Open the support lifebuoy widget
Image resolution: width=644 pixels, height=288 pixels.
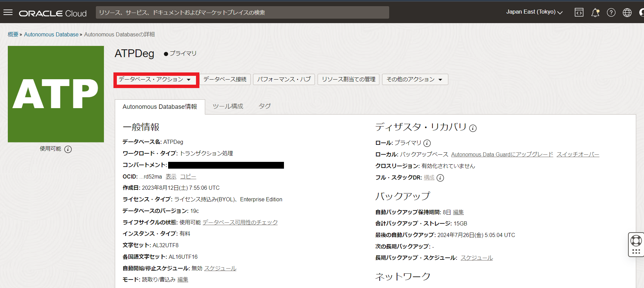pyautogui.click(x=636, y=244)
